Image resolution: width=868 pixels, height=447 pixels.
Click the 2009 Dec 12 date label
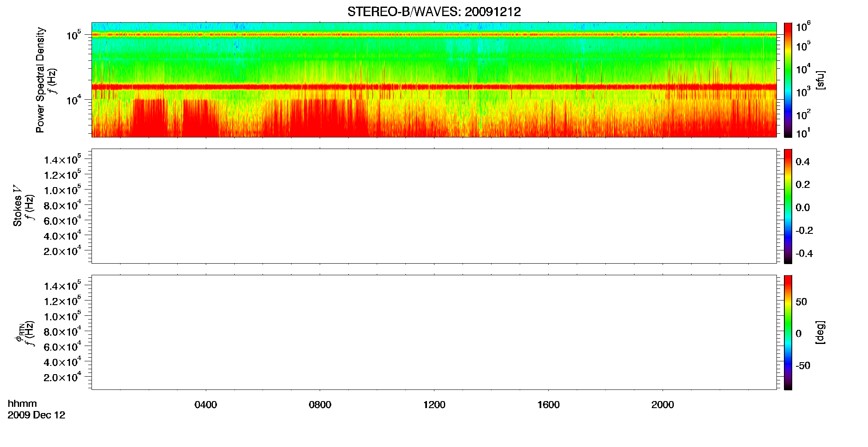coord(36,415)
